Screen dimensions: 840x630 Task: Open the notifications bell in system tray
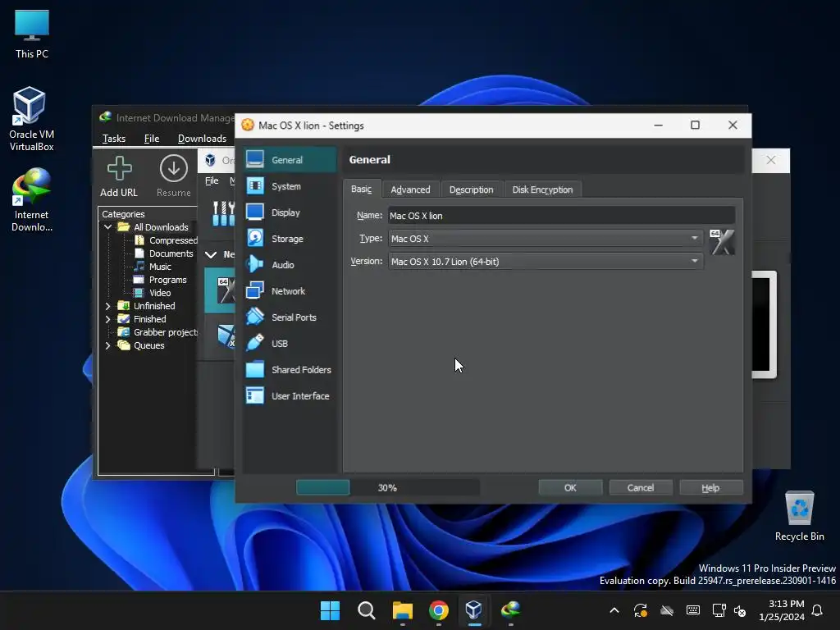pyautogui.click(x=817, y=610)
